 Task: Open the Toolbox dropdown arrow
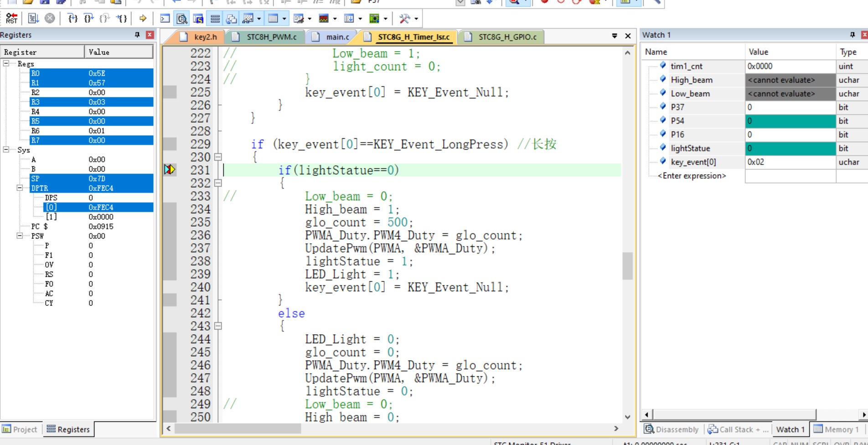416,19
